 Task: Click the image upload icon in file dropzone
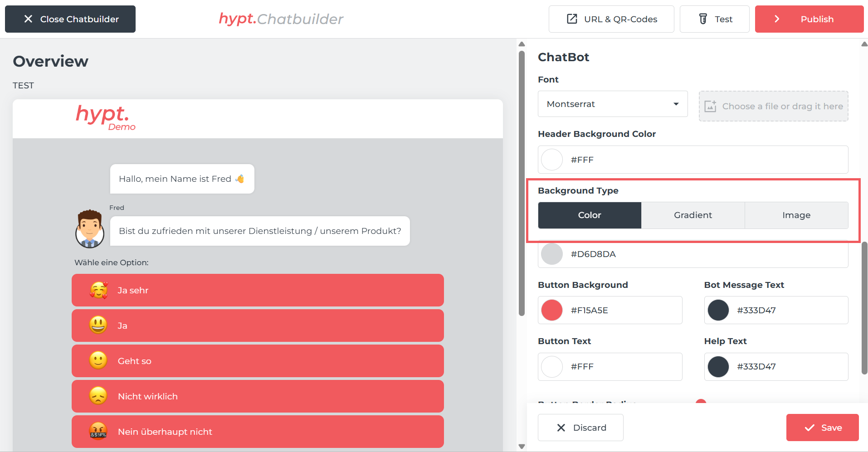[x=710, y=106]
